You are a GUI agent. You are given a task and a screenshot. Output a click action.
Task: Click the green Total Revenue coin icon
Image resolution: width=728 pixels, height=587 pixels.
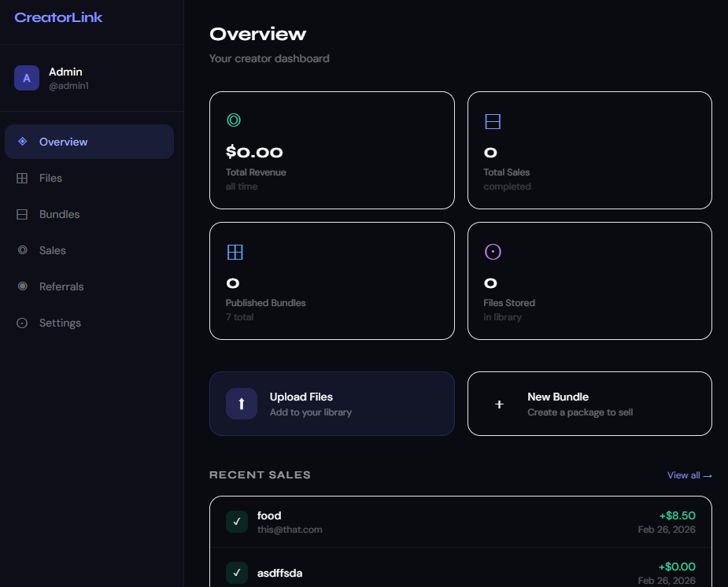coord(234,120)
